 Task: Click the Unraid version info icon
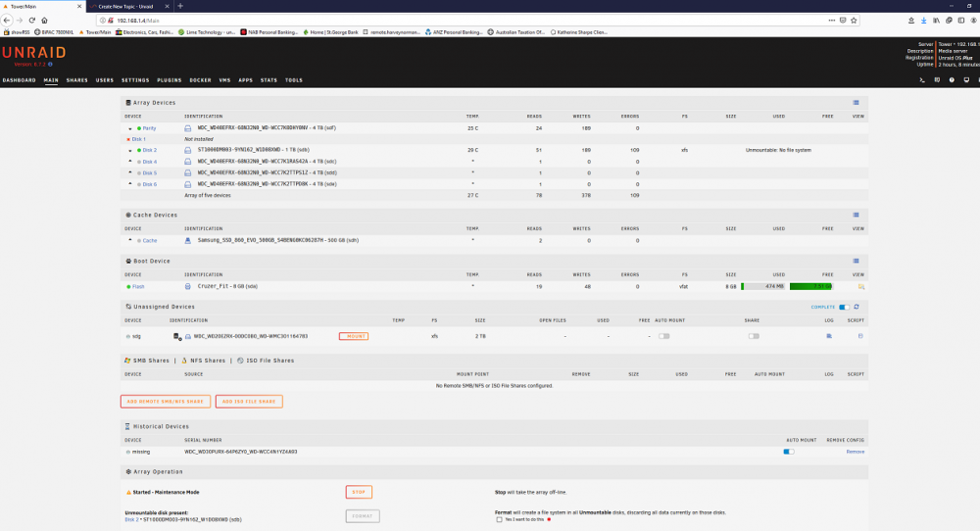[51, 65]
